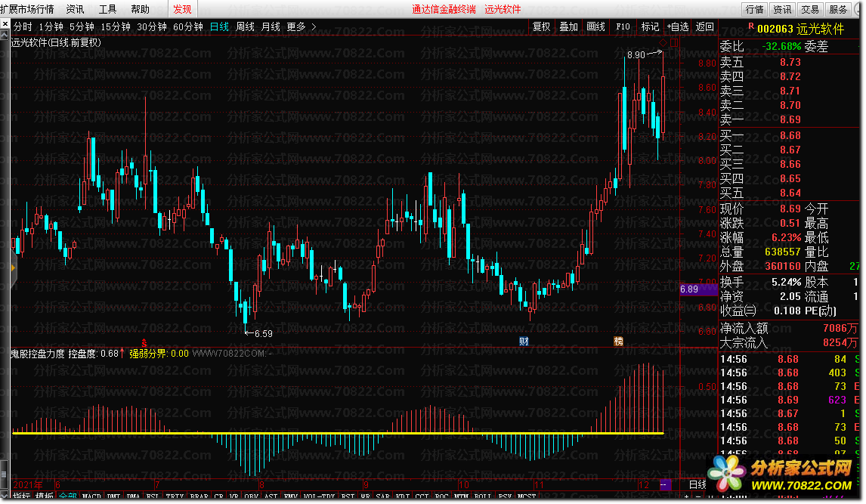Select the 全部 indicator tab
Viewport: 866px width, 504px height.
tap(68, 496)
